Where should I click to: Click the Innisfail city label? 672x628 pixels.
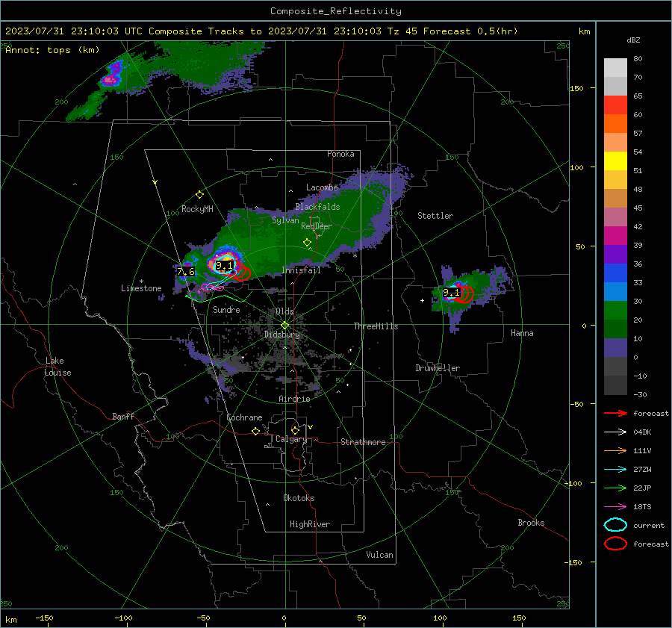(x=301, y=270)
